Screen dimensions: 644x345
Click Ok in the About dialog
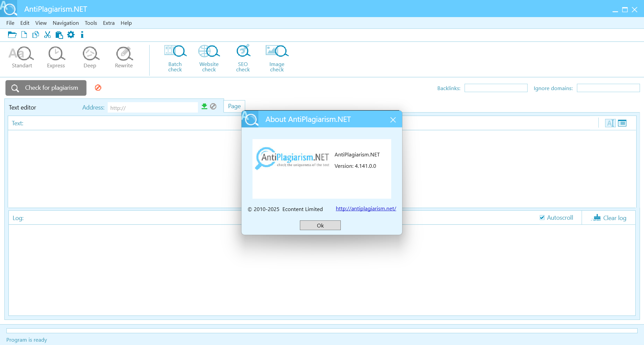click(x=320, y=225)
